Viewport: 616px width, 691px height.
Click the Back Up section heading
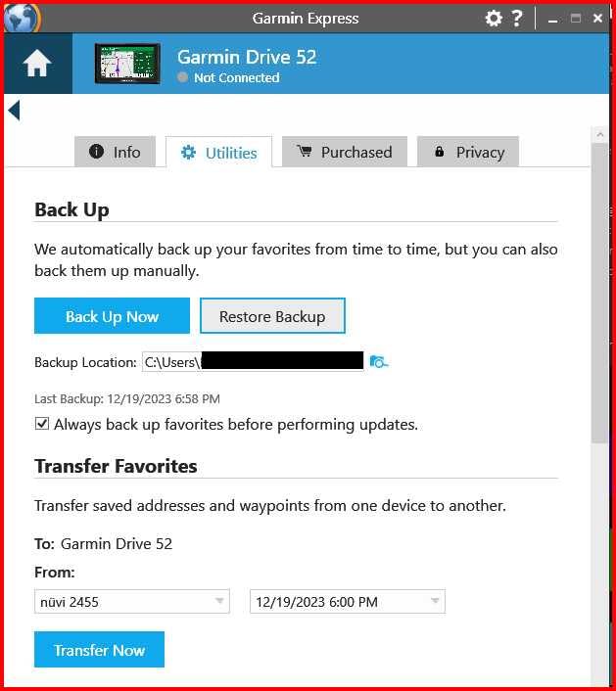tap(71, 209)
